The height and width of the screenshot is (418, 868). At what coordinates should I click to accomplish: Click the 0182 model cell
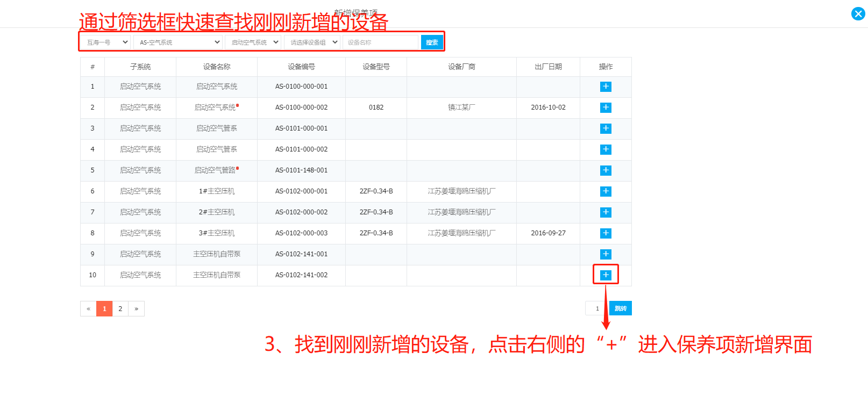tap(376, 107)
